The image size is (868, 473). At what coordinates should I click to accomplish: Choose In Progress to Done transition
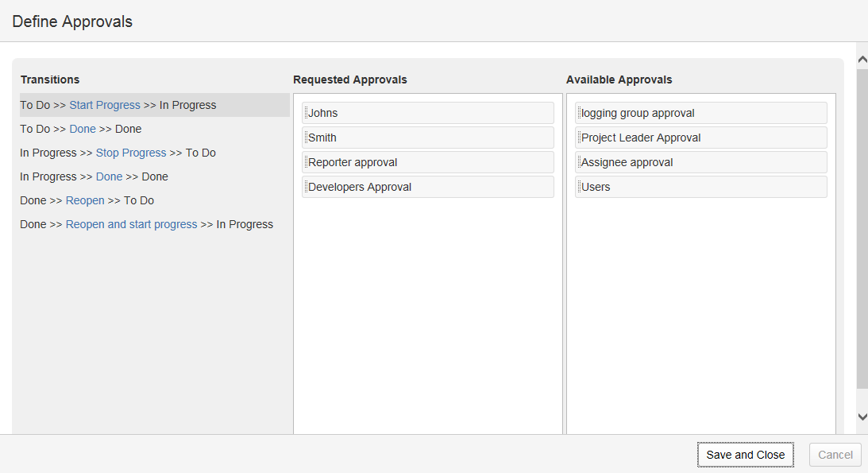pos(110,176)
